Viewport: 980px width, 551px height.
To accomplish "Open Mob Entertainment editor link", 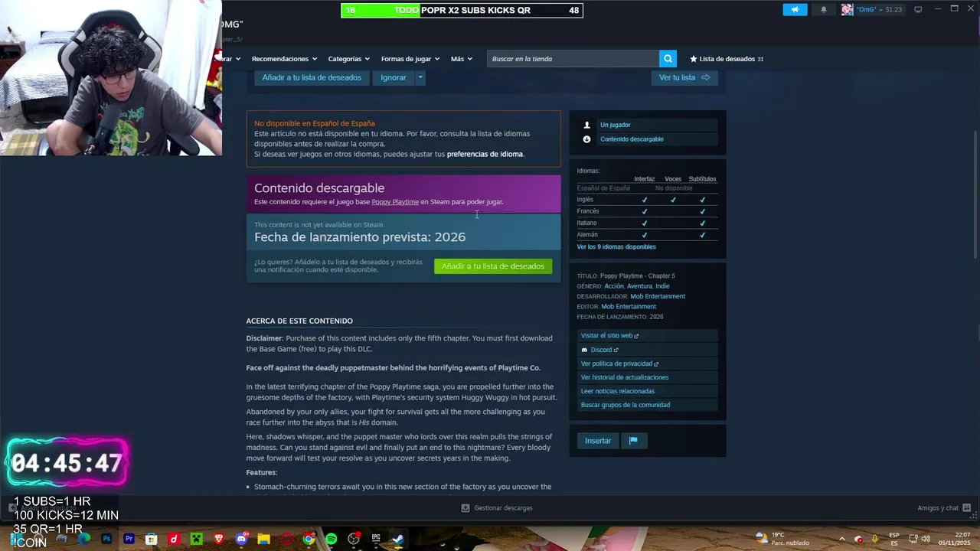I will [x=629, y=306].
